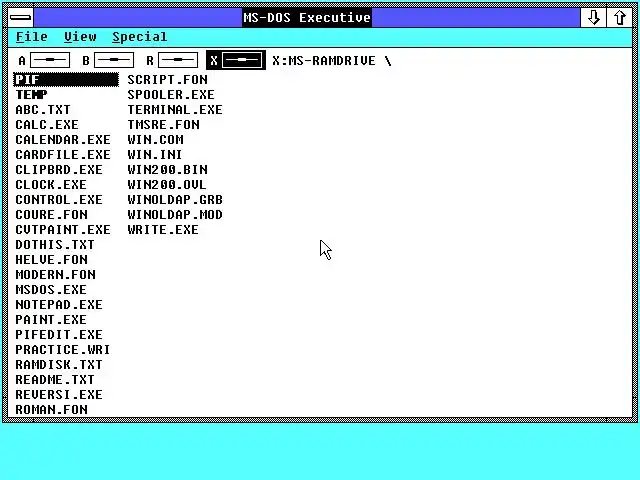Select WIN.COM file
Viewport: 640px width, 480px height.
155,140
